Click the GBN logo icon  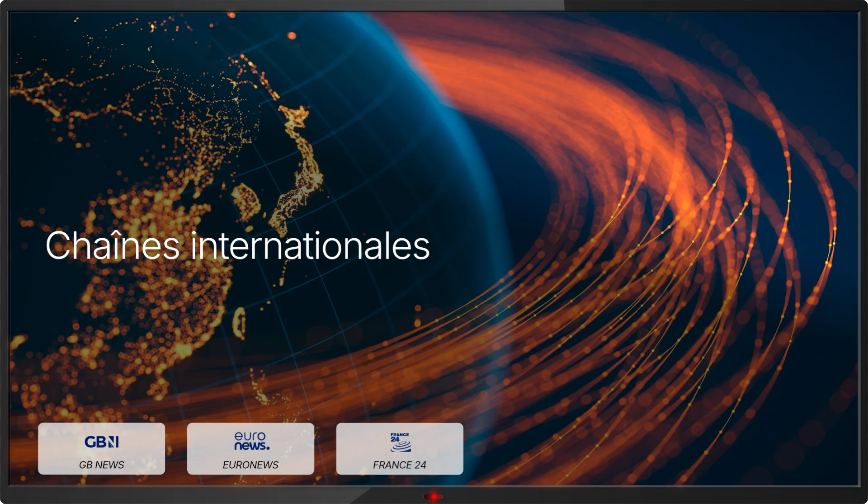click(101, 442)
